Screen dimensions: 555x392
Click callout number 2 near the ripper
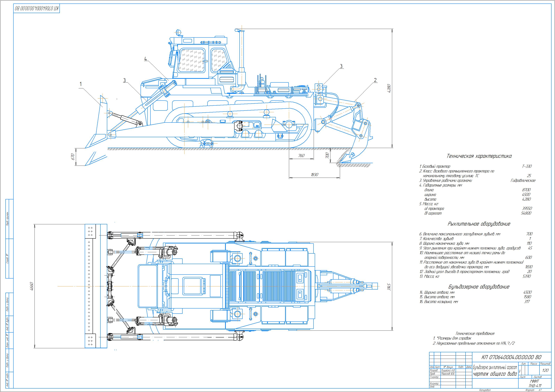point(375,80)
